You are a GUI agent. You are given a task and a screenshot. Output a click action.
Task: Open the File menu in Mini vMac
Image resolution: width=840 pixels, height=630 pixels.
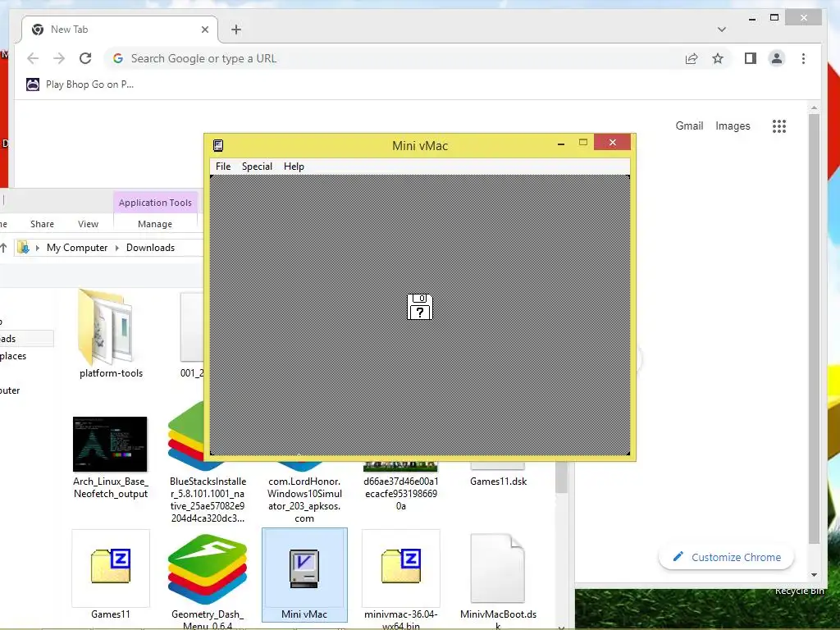pyautogui.click(x=223, y=166)
